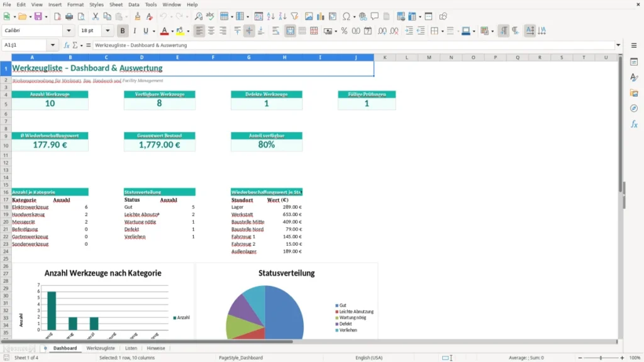Switch to the Hinweise sheet tab
This screenshot has height=362, width=644.
(x=156, y=348)
